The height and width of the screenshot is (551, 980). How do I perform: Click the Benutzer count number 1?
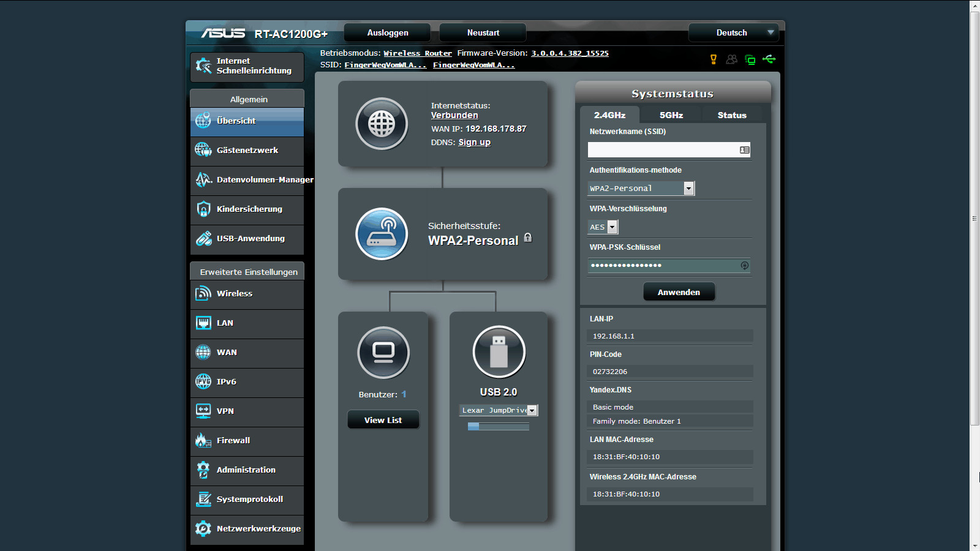point(404,394)
